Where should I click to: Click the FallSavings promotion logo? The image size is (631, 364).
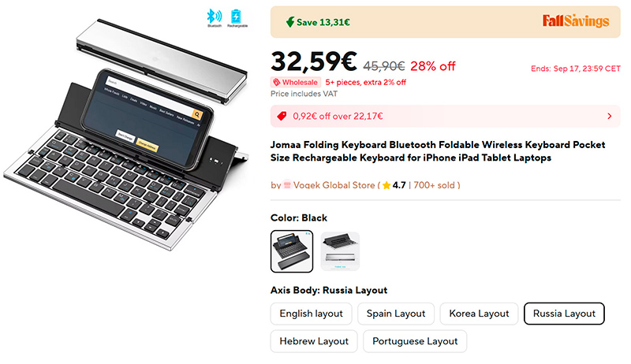[576, 21]
